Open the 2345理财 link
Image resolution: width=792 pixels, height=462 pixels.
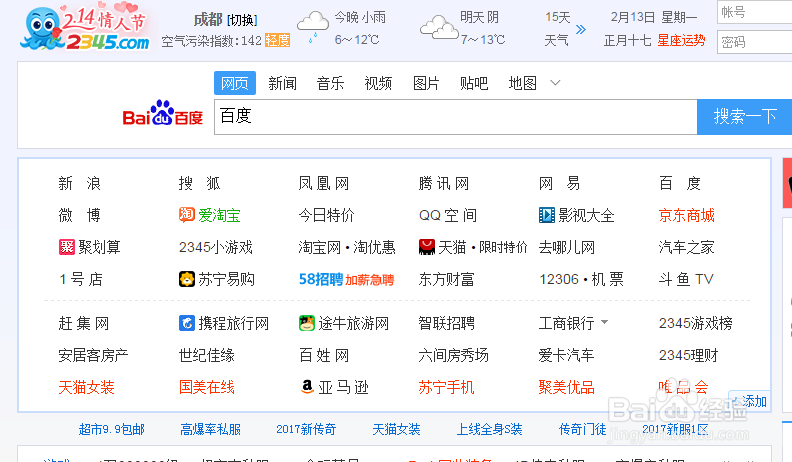tap(688, 355)
